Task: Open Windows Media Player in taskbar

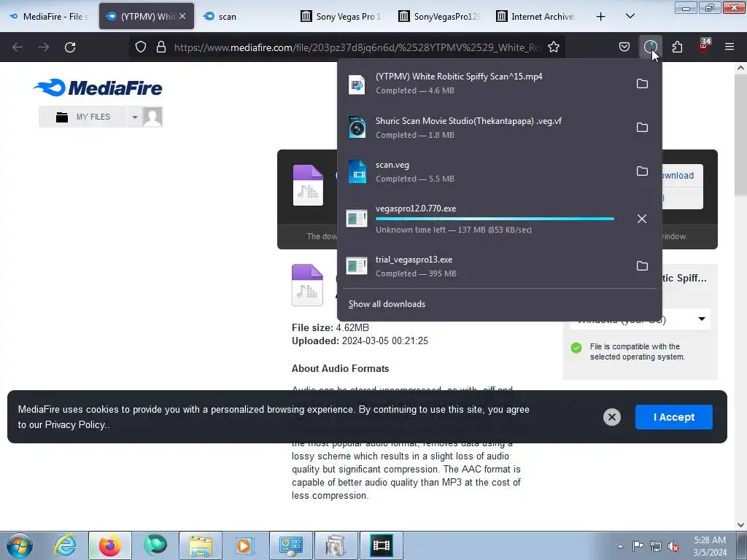Action: point(245,545)
